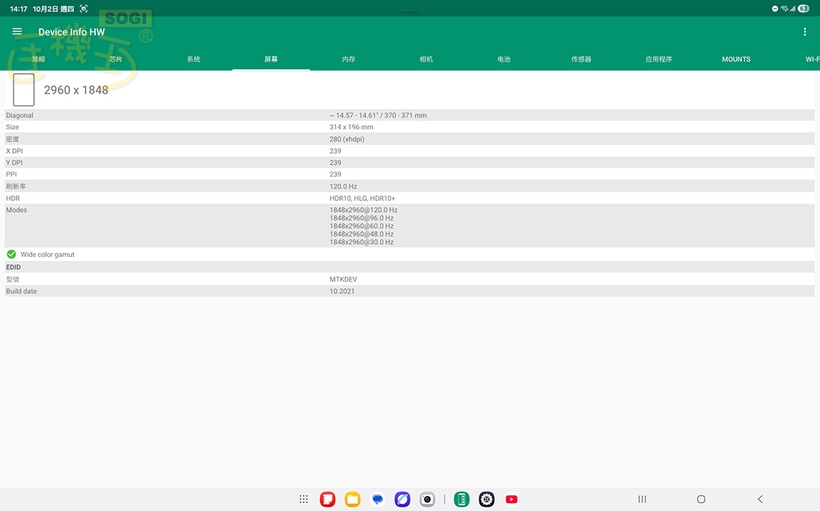820x511 pixels.
Task: Open the 电池 tab
Action: pyautogui.click(x=504, y=59)
